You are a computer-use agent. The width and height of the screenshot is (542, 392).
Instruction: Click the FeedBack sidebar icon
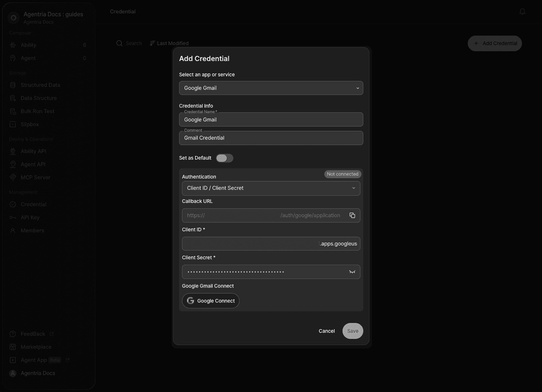click(x=13, y=334)
